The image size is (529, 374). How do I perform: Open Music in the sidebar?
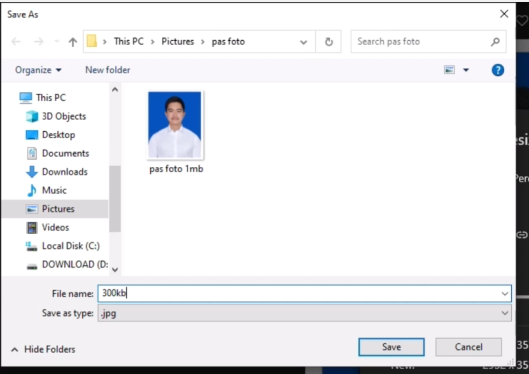point(54,190)
